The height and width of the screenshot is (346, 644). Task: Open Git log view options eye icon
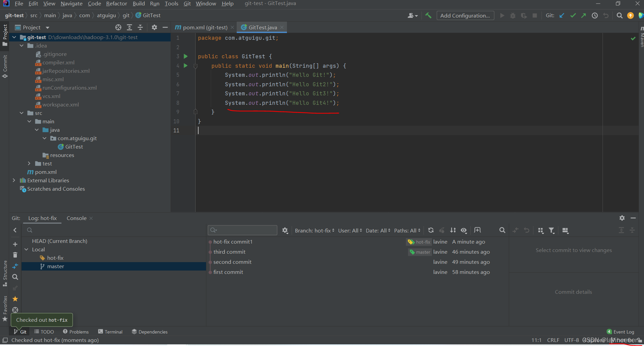click(x=464, y=230)
